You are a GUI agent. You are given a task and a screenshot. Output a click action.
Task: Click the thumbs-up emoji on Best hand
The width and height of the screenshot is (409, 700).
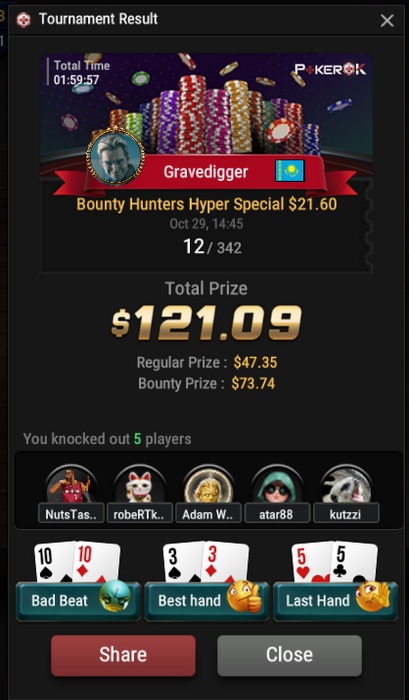pyautogui.click(x=245, y=597)
